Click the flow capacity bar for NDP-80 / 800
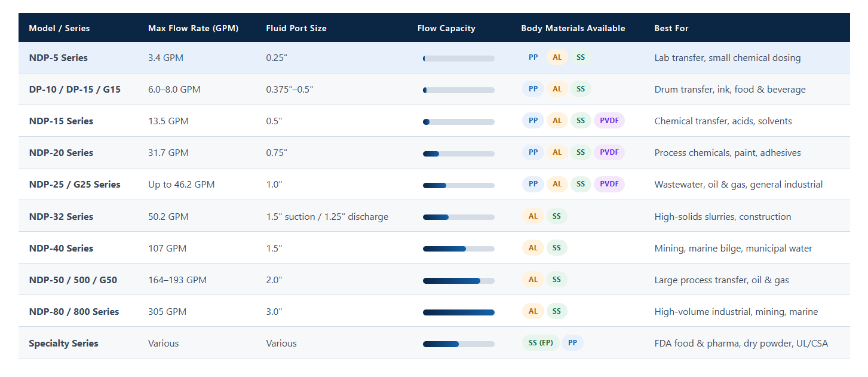This screenshot has width=868, height=377. point(459,312)
